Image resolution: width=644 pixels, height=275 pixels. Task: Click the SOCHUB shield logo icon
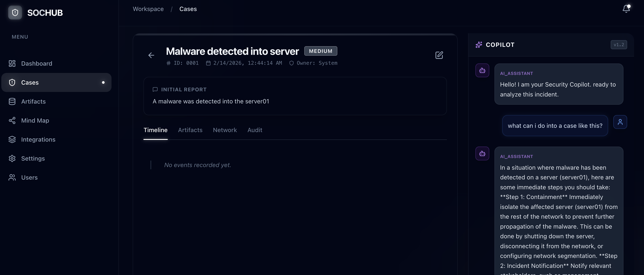coord(15,13)
